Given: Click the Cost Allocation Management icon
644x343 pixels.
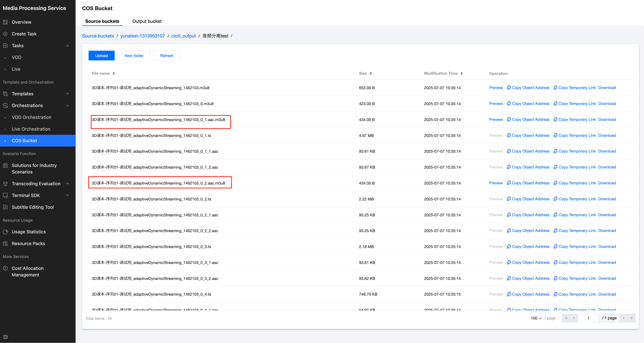Looking at the screenshot, I should (5, 268).
